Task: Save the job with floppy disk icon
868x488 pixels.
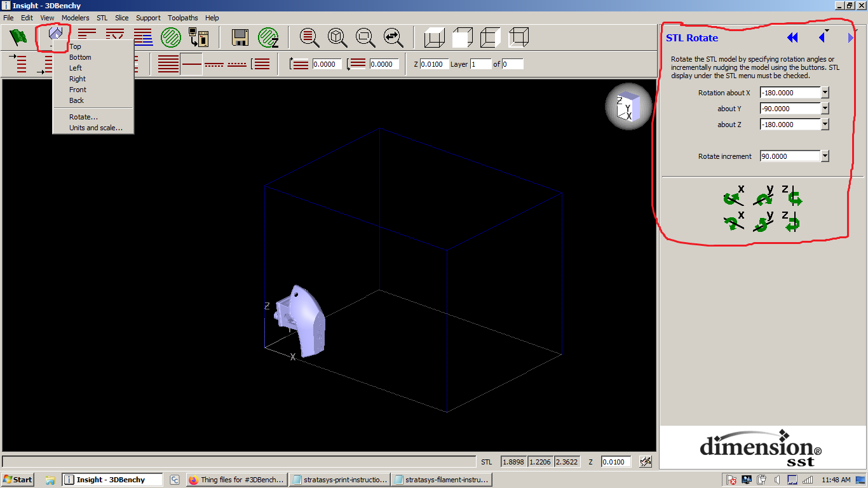Action: [x=240, y=37]
